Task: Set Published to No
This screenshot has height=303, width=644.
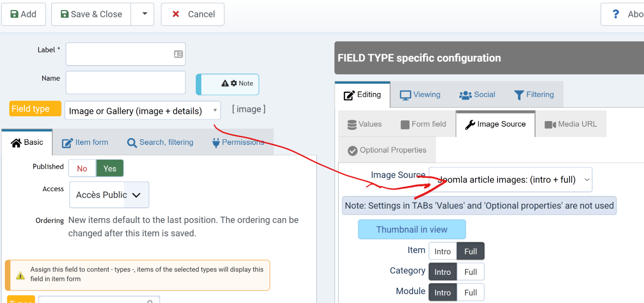Action: click(82, 169)
